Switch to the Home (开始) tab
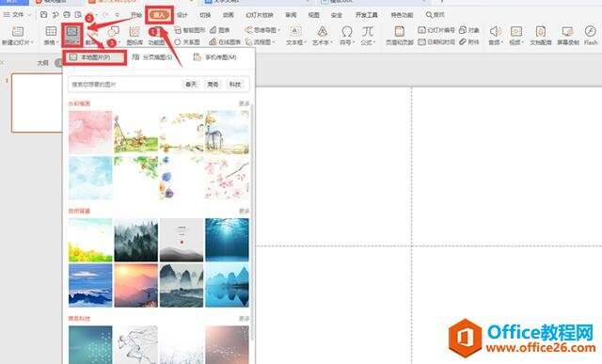The image size is (602, 364). 135,15
